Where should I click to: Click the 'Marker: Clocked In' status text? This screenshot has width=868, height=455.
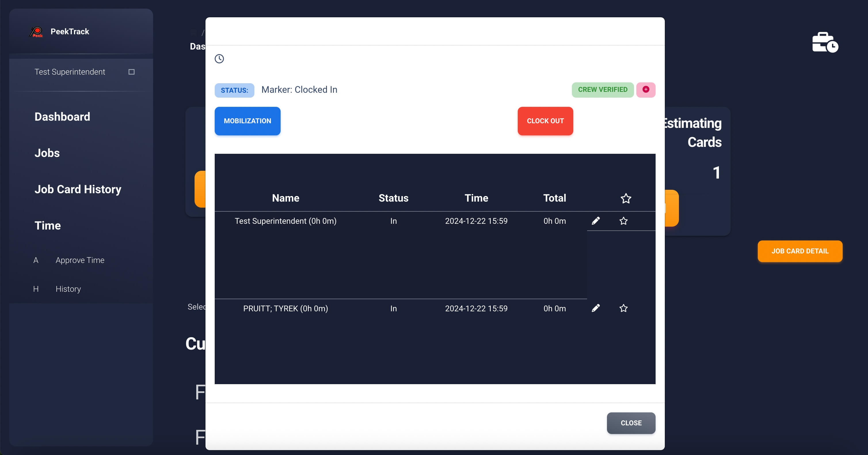299,90
